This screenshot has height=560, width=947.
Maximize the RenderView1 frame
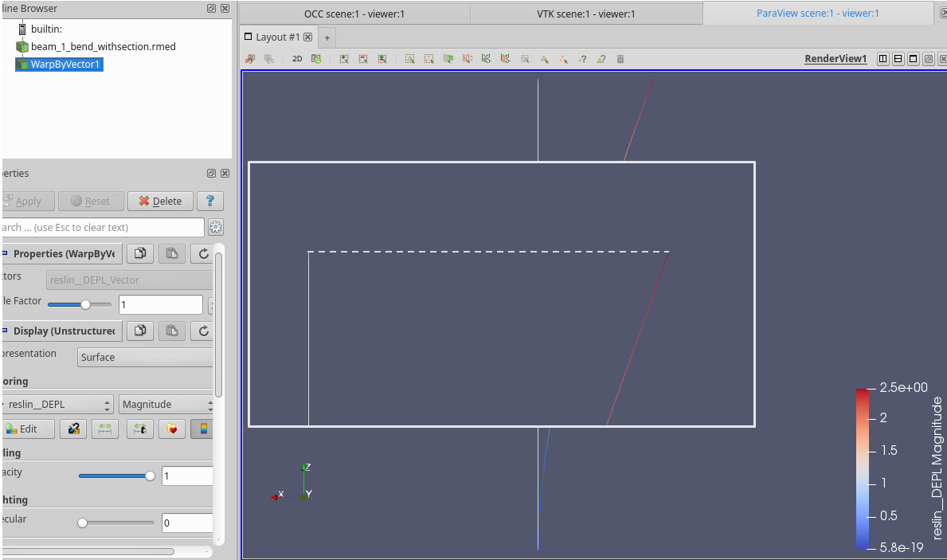point(914,59)
